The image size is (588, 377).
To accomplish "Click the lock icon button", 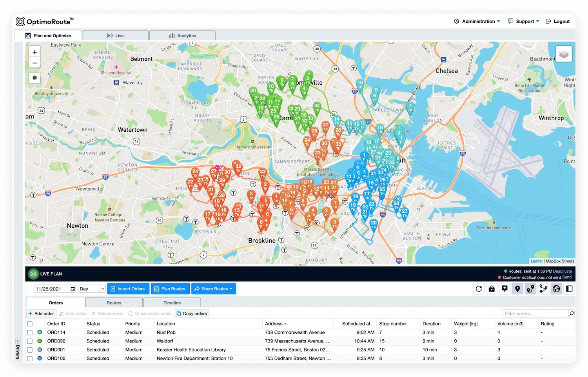I will 492,289.
